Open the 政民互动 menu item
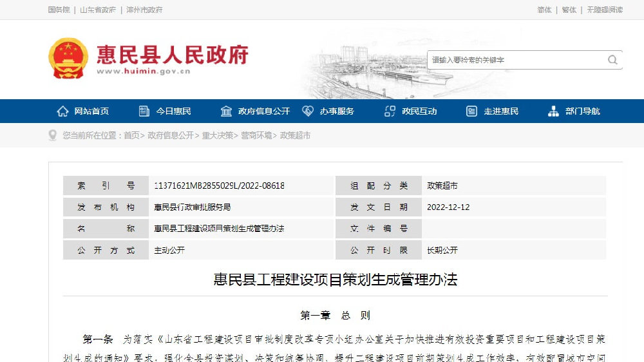Image resolution: width=644 pixels, height=362 pixels. 419,111
